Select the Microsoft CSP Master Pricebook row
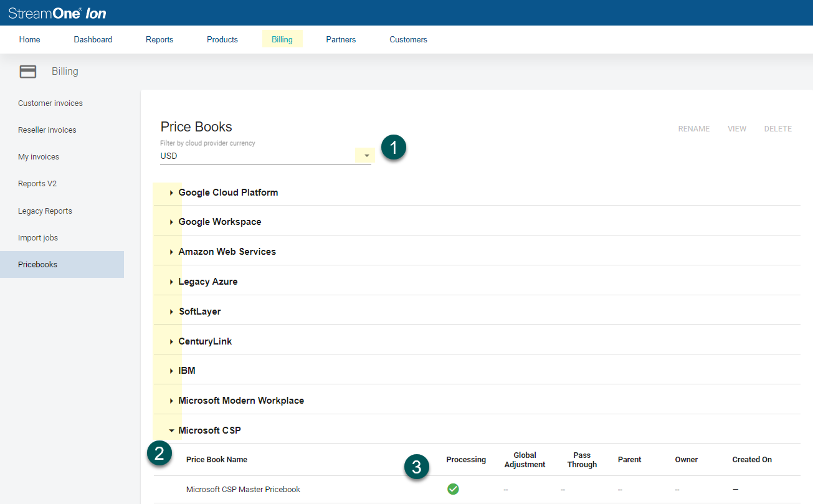The height and width of the screenshot is (504, 813). pos(477,490)
